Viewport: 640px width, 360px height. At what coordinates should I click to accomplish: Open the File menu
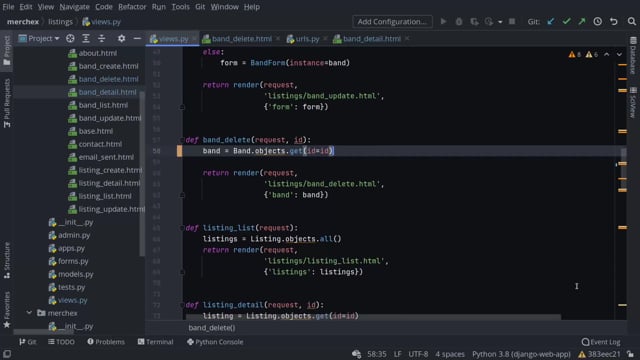click(8, 7)
